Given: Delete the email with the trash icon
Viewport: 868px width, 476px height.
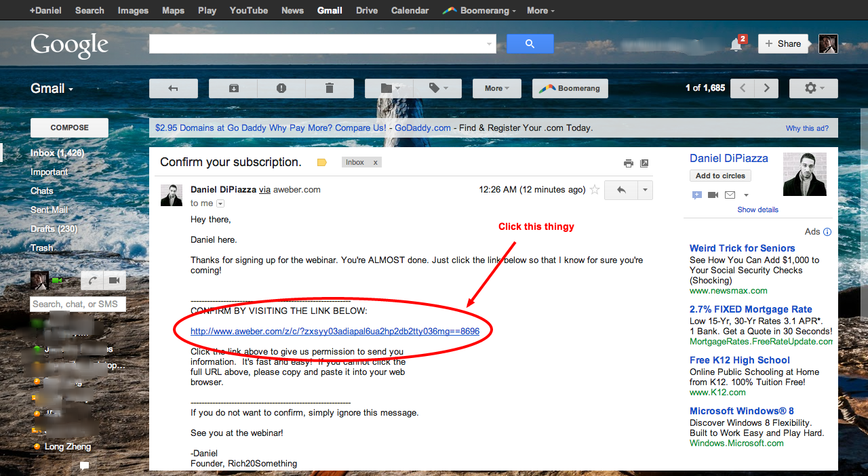Looking at the screenshot, I should pyautogui.click(x=330, y=88).
